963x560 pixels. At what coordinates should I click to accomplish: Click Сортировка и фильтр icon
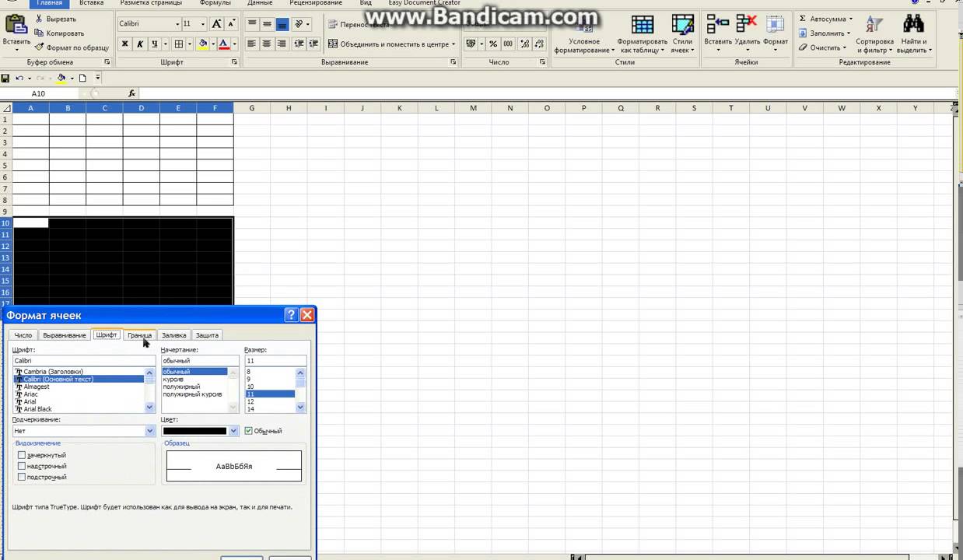coord(874,24)
